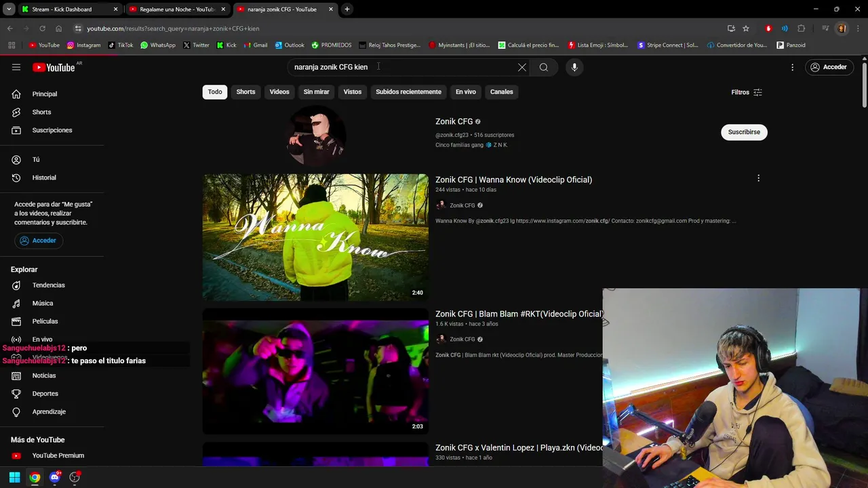
Task: Click the browser address bar URL
Action: click(x=173, y=28)
